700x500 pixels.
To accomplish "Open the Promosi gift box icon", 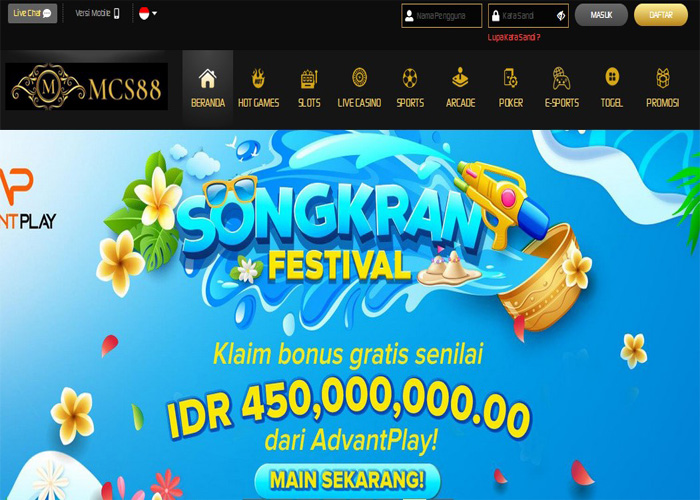I will coord(662,78).
